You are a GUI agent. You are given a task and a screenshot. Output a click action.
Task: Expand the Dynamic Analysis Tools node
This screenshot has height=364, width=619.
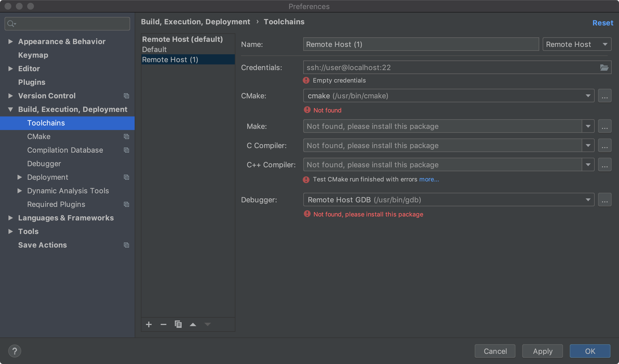tap(20, 191)
